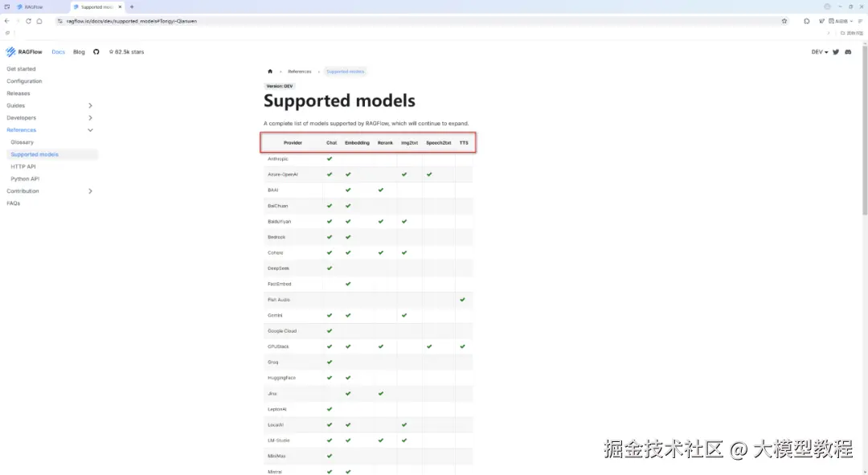
Task: Click the Google Cloud provider name
Action: pos(282,331)
